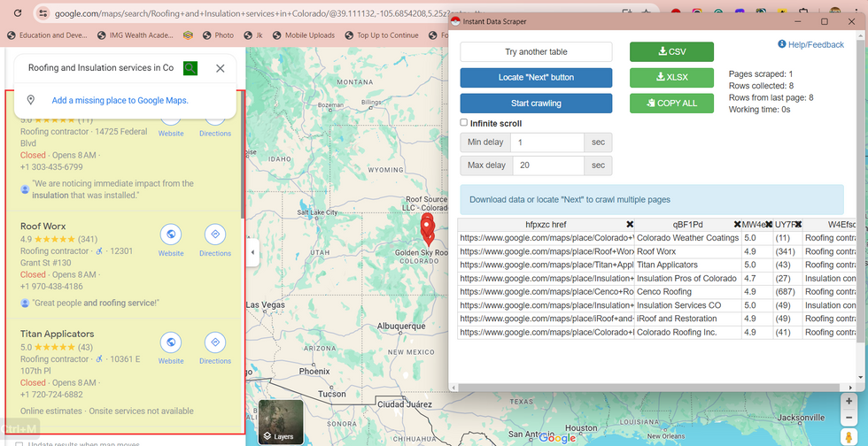Viewport: 868px width, 446px height.
Task: Open the Education and Deve... bookmark
Action: 47,35
